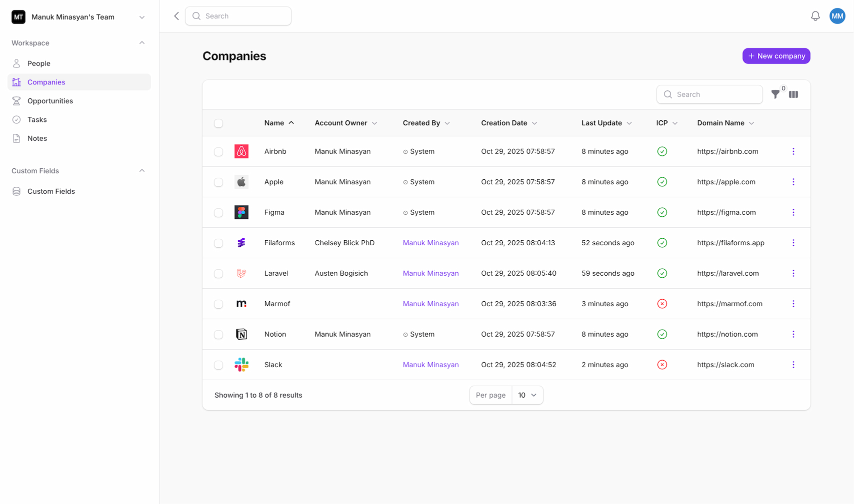The height and width of the screenshot is (504, 854).
Task: Open the notifications bell icon
Action: point(815,15)
